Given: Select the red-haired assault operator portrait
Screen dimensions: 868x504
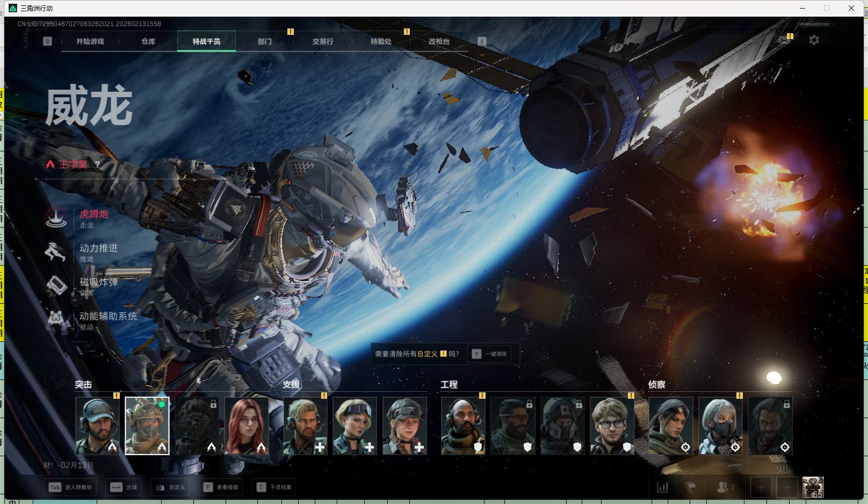Looking at the screenshot, I should 247,426.
